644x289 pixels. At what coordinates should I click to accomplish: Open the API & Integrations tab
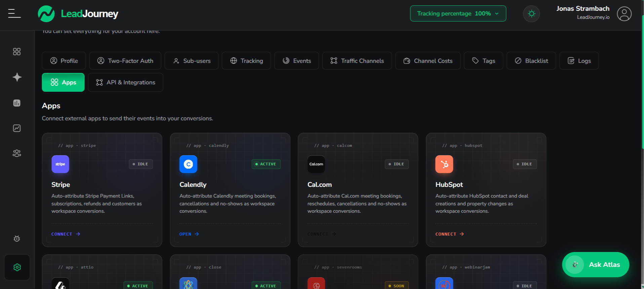point(125,82)
